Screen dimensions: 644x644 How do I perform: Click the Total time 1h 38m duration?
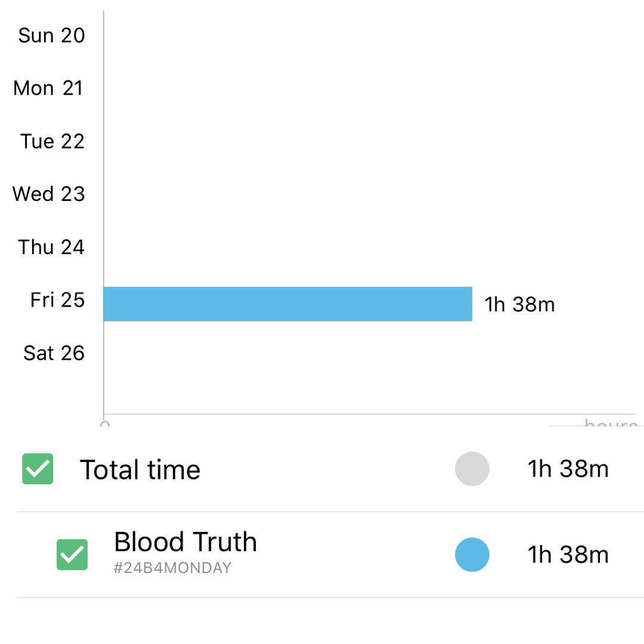point(568,469)
